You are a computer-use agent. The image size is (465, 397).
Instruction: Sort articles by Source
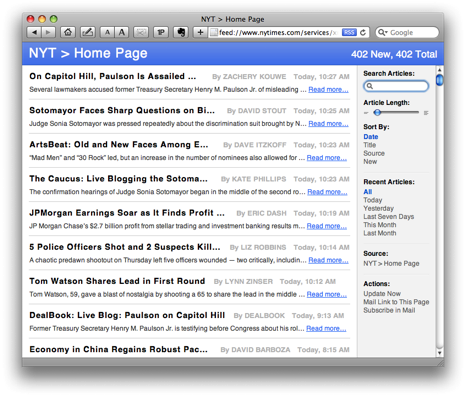[x=374, y=153]
